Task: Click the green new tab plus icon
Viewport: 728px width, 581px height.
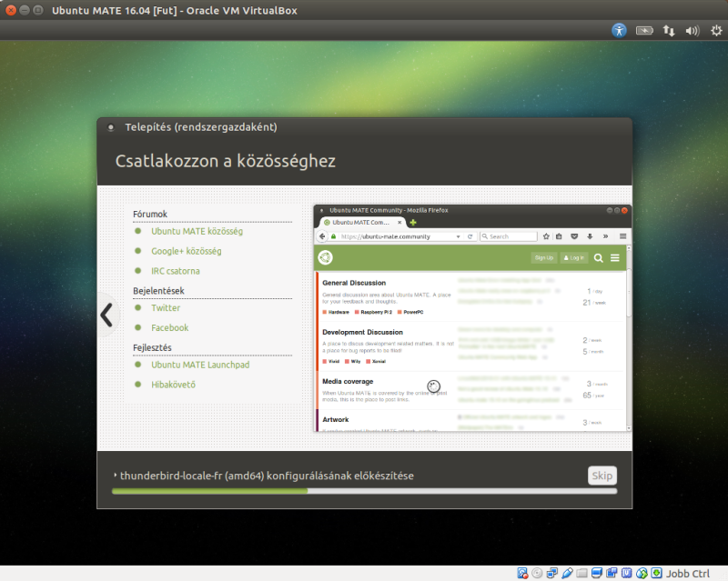Action: point(413,222)
